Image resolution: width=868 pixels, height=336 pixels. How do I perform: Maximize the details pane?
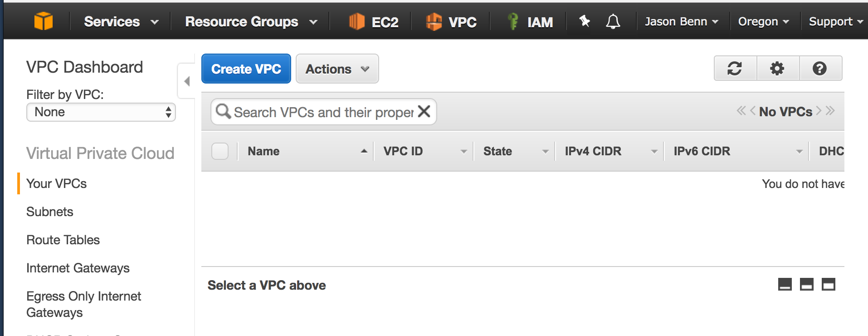(x=828, y=285)
